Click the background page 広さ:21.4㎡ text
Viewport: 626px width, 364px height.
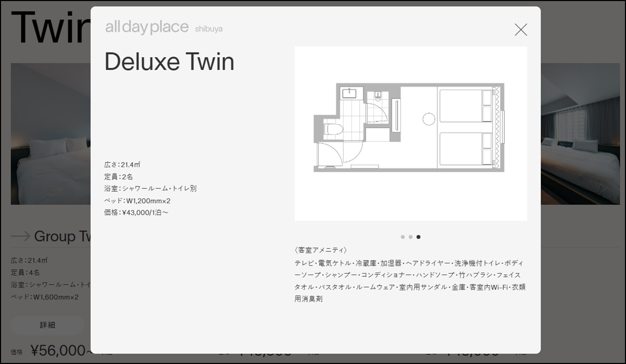pyautogui.click(x=30, y=260)
